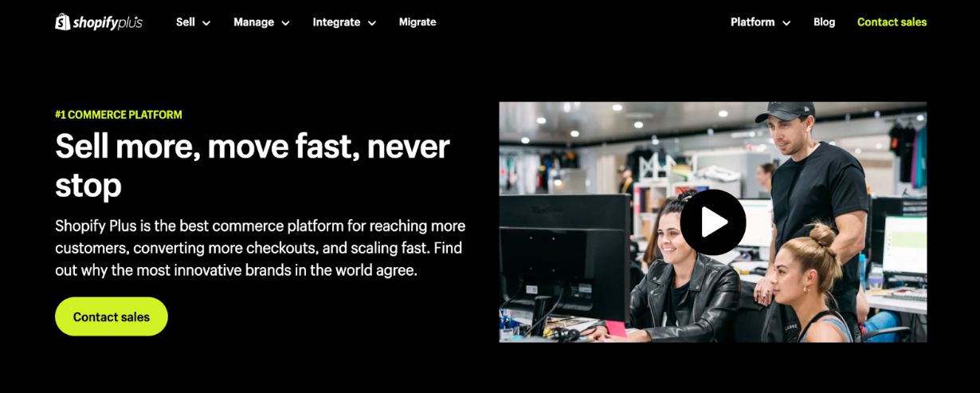980x393 pixels.
Task: Expand the arrow next to Integrate
Action: pos(372,23)
